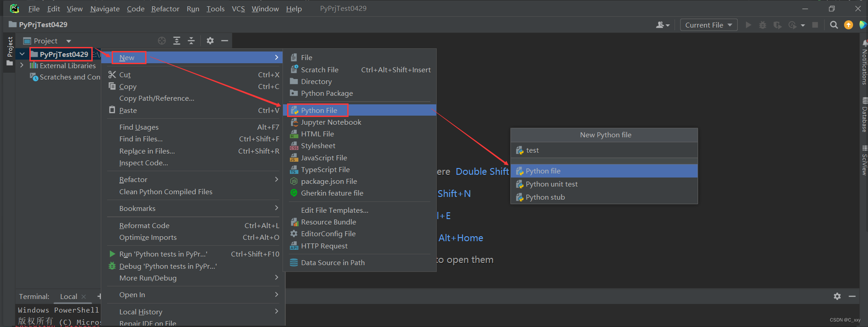Collapse the PyPrjTest0429 project tree node

coord(22,54)
